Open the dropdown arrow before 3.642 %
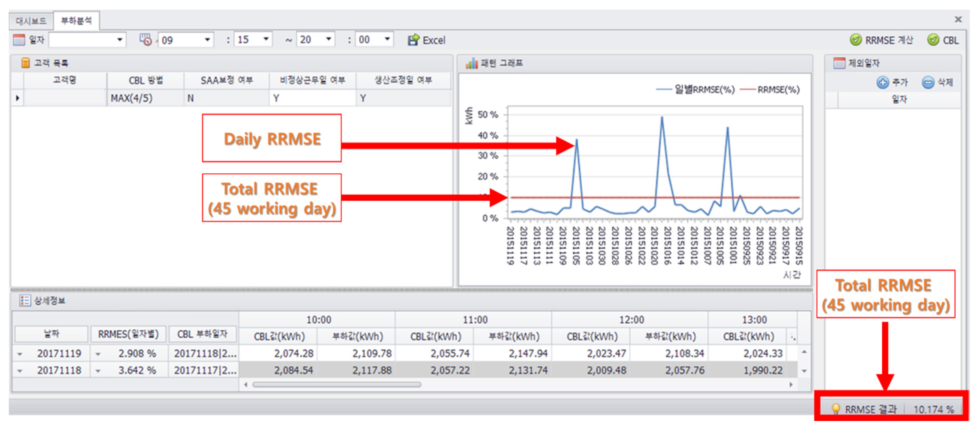This screenshot has width=980, height=433. [x=98, y=371]
